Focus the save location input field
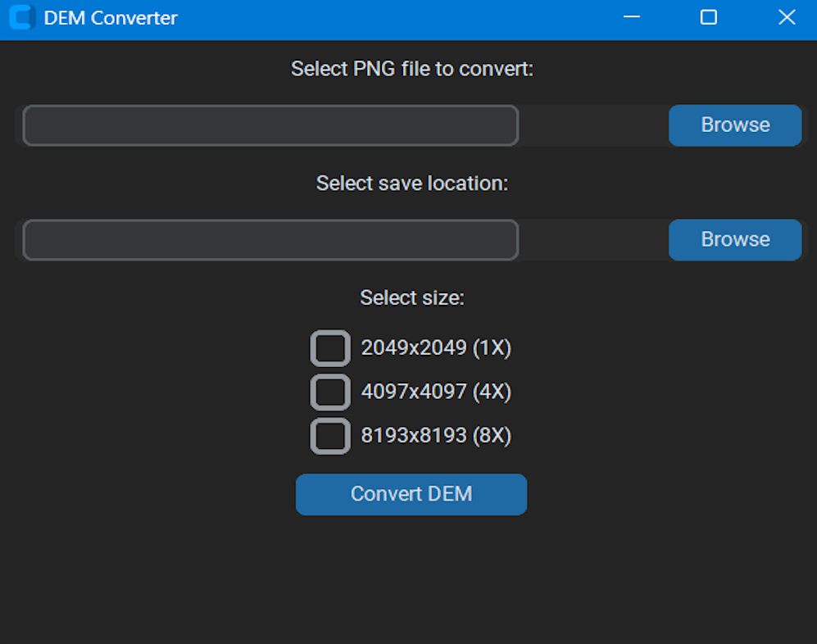The width and height of the screenshot is (817, 644). [x=270, y=240]
